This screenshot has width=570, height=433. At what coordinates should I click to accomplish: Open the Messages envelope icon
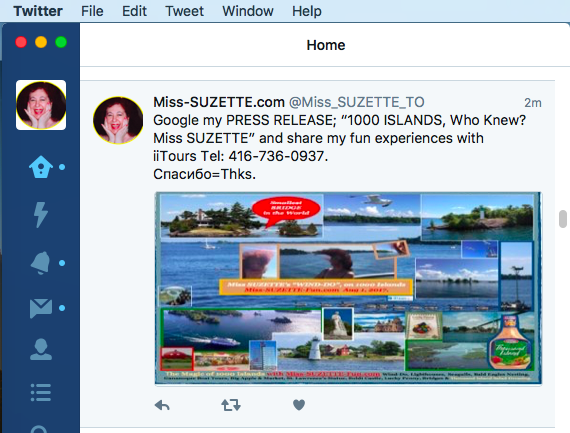(x=41, y=308)
